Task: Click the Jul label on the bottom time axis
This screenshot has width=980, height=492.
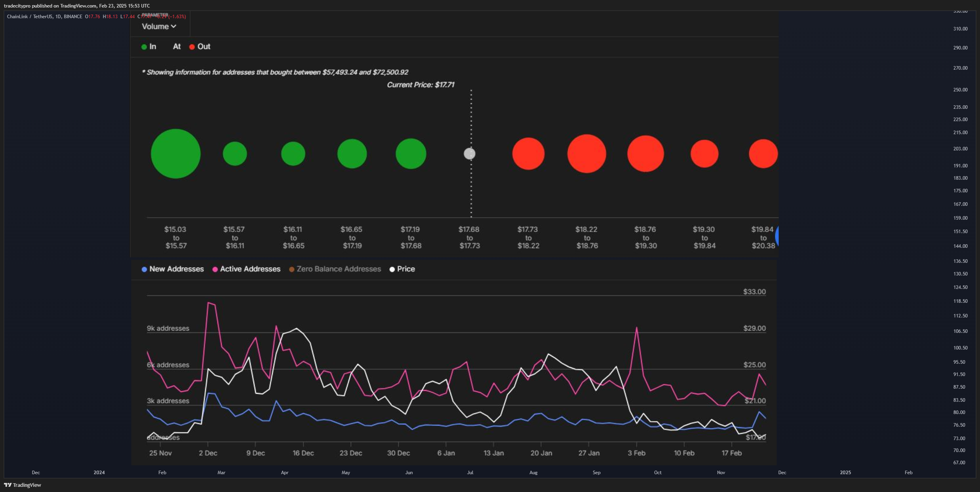Action: click(470, 473)
